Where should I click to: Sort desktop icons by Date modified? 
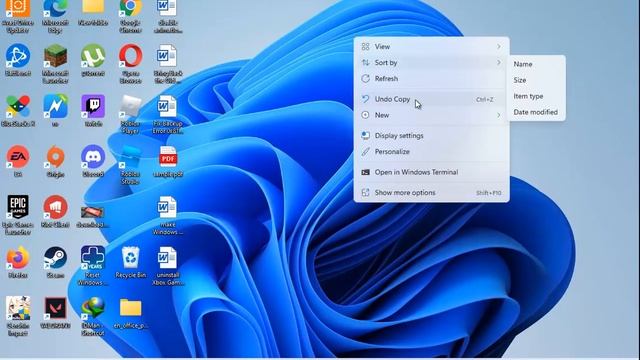coord(536,112)
